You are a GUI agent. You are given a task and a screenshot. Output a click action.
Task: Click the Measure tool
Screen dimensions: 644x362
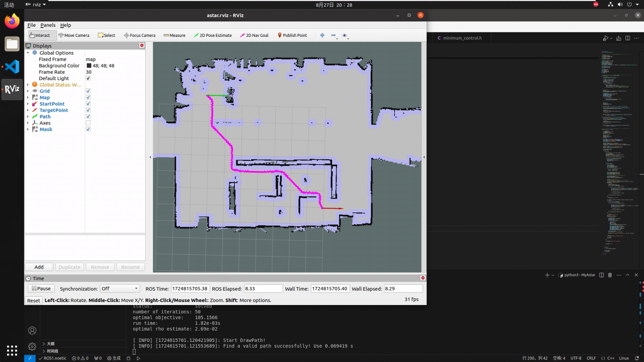174,36
